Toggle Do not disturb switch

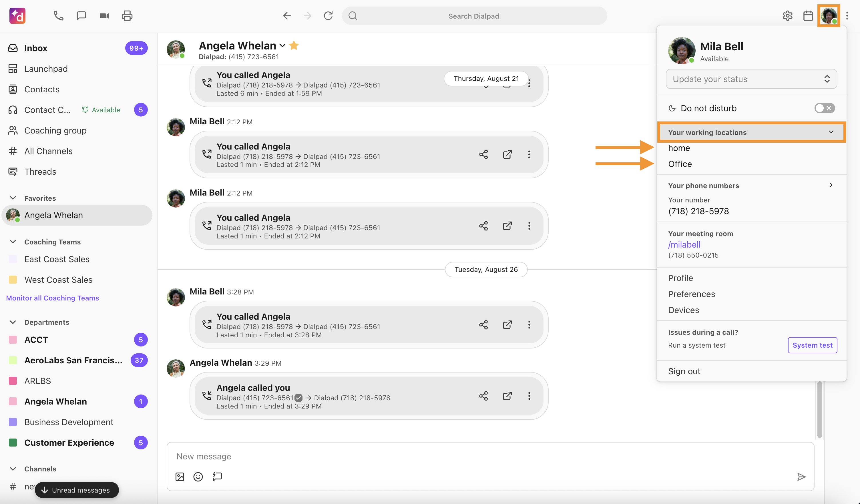pos(825,108)
